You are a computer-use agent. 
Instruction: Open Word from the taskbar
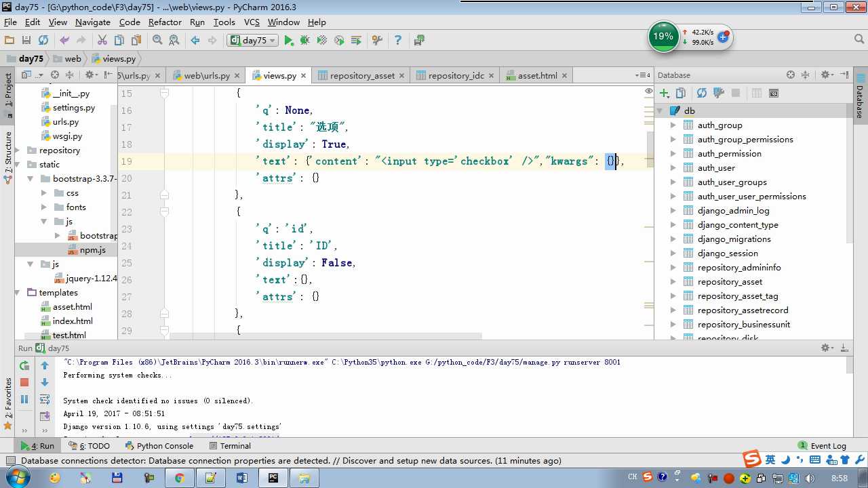(x=241, y=478)
